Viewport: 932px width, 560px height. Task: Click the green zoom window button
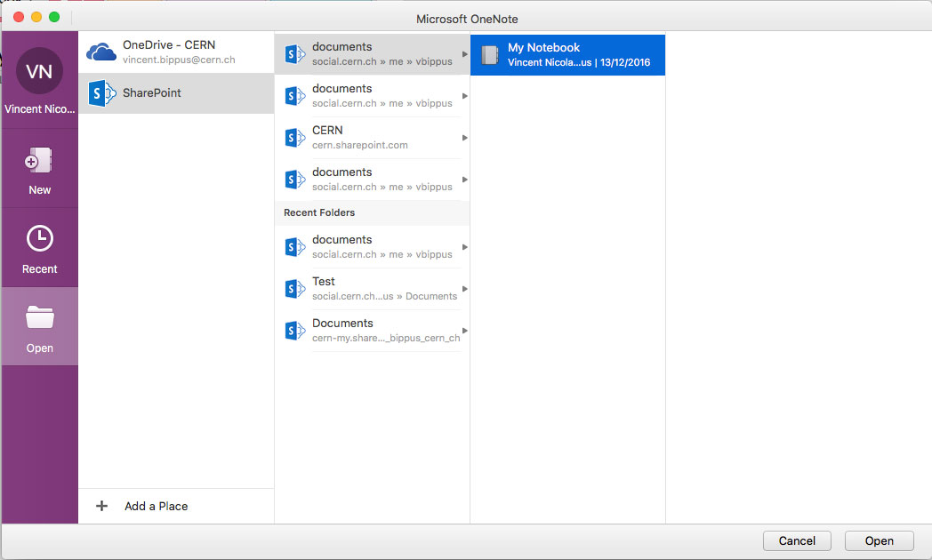pyautogui.click(x=54, y=17)
